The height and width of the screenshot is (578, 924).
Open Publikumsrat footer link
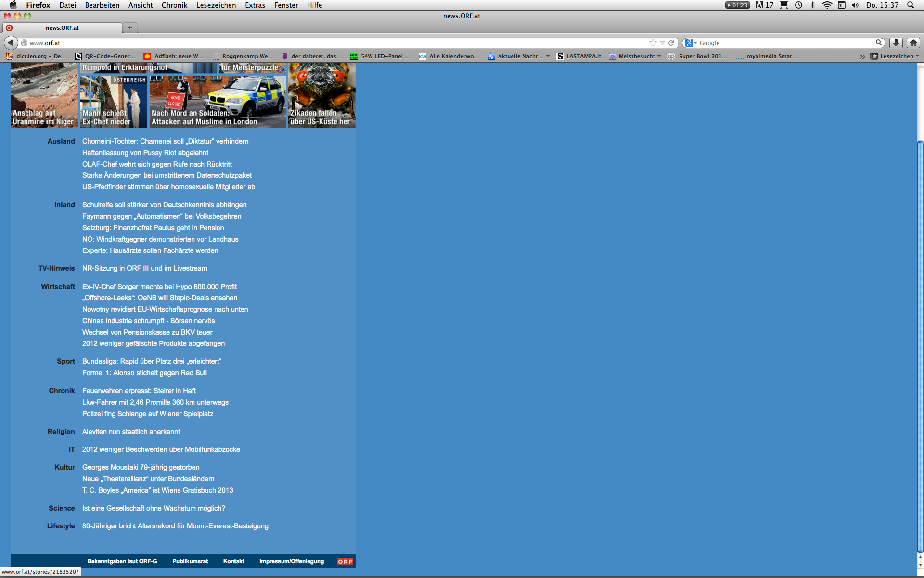(190, 561)
